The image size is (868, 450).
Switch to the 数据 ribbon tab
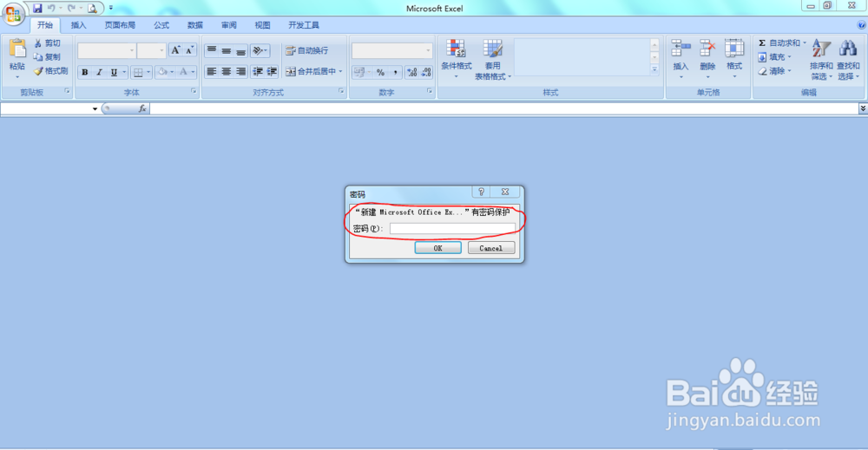[x=194, y=25]
